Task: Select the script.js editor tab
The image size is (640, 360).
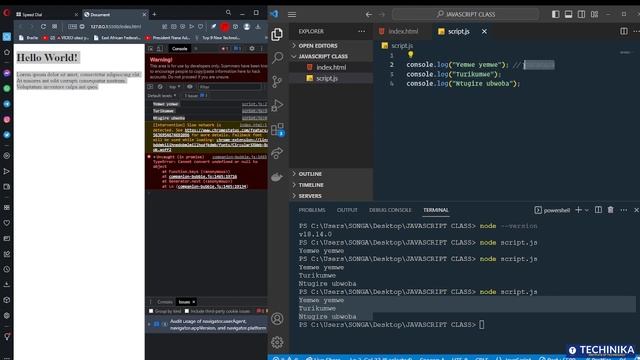Action: (x=459, y=31)
